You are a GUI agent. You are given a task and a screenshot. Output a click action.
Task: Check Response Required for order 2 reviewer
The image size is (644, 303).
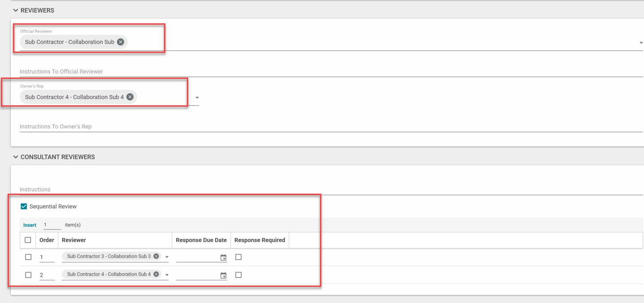238,275
